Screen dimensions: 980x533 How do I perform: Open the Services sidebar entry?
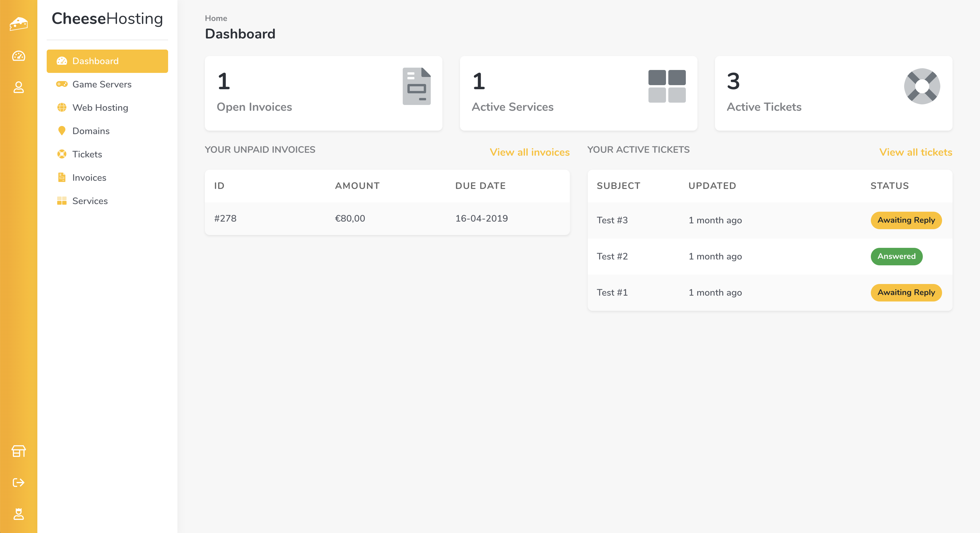90,201
